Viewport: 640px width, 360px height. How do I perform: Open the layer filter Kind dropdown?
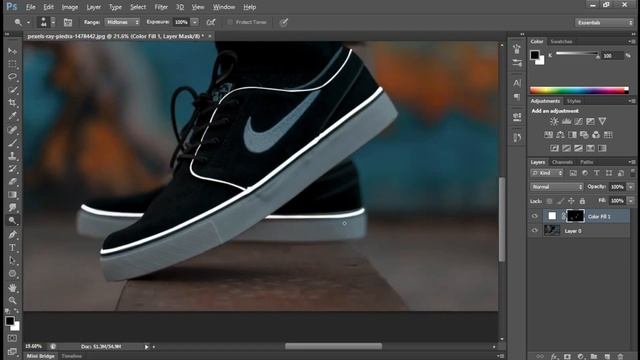547,173
